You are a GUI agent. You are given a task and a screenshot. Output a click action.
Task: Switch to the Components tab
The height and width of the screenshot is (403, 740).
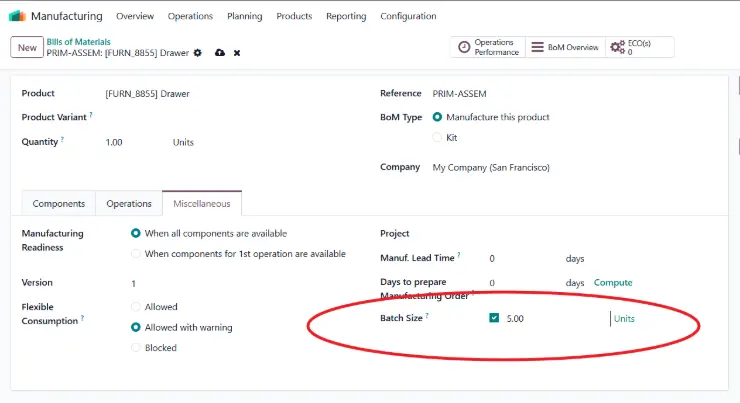(58, 204)
